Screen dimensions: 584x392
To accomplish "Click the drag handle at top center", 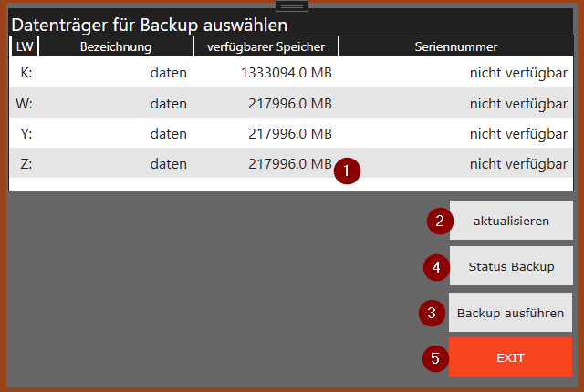I will coord(292,6).
